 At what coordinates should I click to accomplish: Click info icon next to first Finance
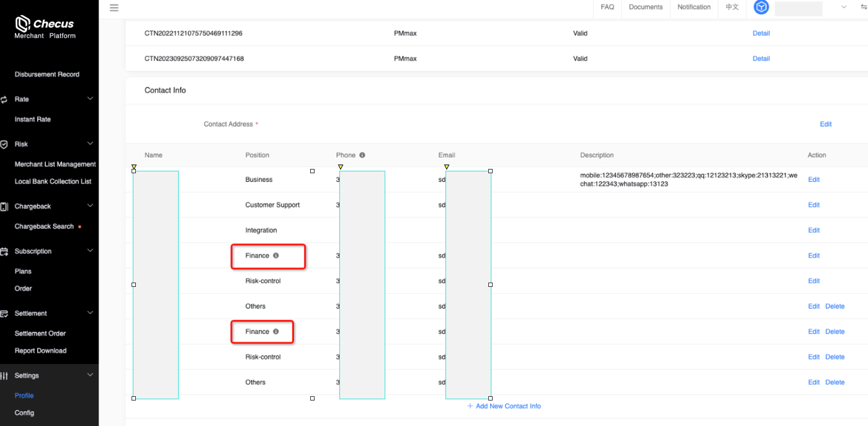(x=276, y=255)
